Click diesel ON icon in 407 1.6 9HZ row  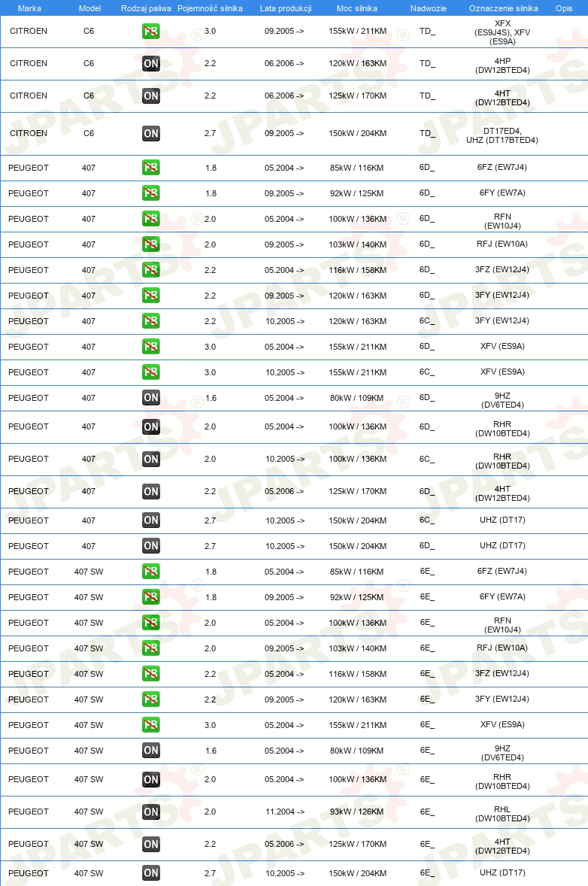151,397
